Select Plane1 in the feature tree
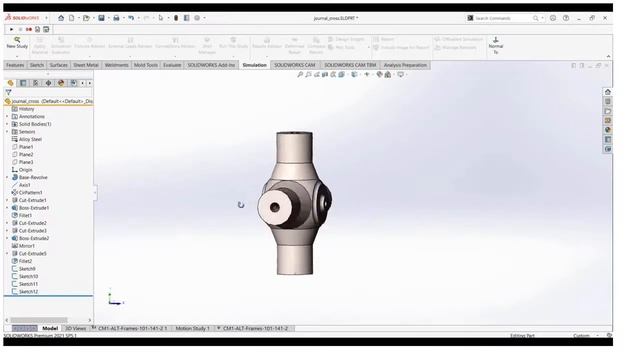Viewport: 640px width, 360px height. (x=22, y=147)
